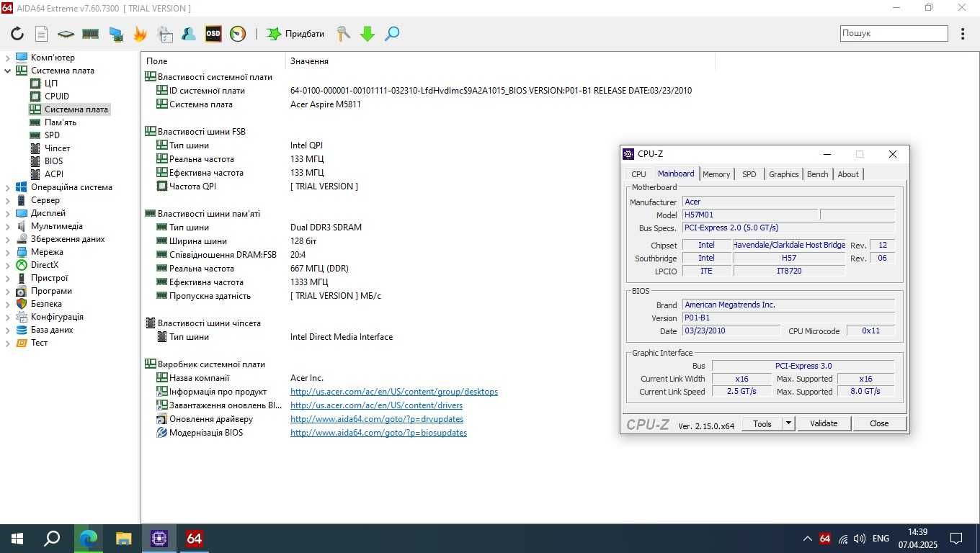This screenshot has width=980, height=553.
Task: Select ЦП in the sidebar tree
Action: point(50,84)
